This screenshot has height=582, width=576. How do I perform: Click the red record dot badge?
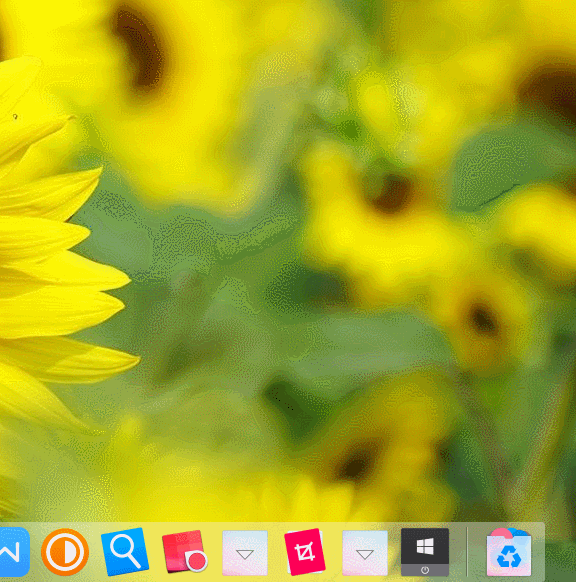tap(197, 560)
